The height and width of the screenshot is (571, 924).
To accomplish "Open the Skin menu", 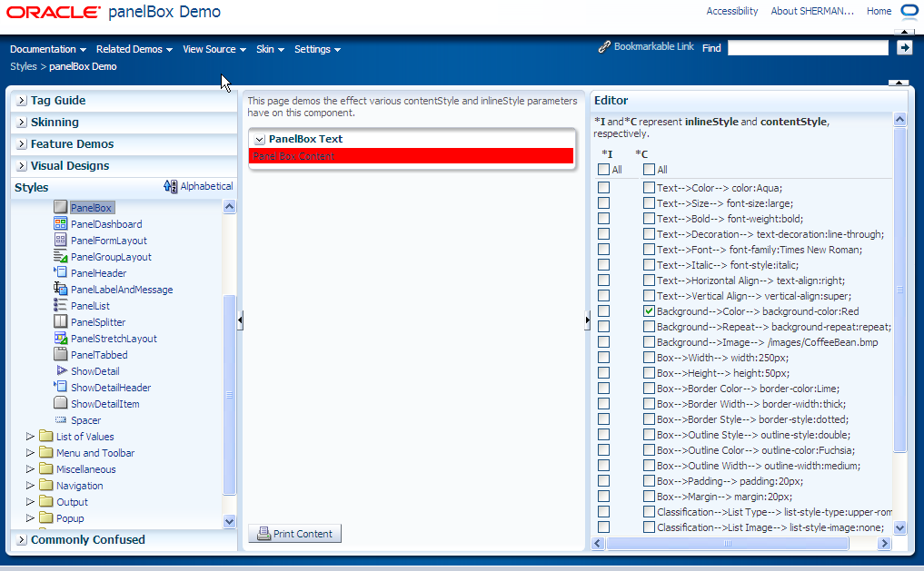I will point(271,49).
